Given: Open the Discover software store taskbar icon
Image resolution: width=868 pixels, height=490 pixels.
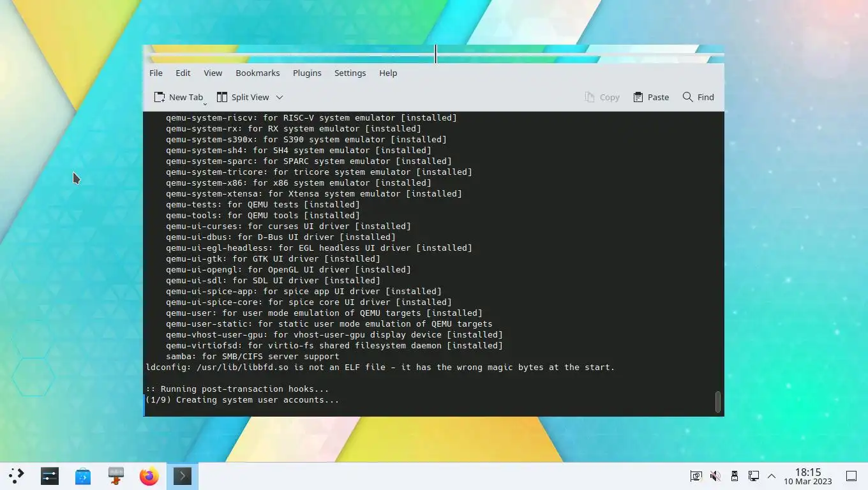Looking at the screenshot, I should (x=83, y=475).
